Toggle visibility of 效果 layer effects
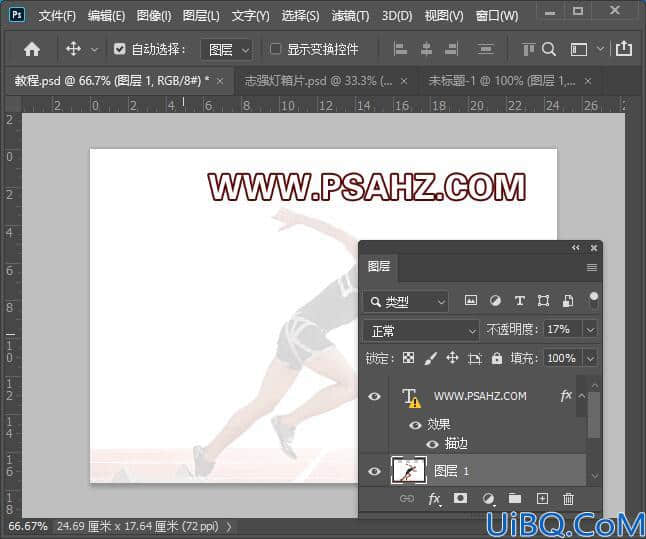The image size is (646, 539). [x=415, y=425]
